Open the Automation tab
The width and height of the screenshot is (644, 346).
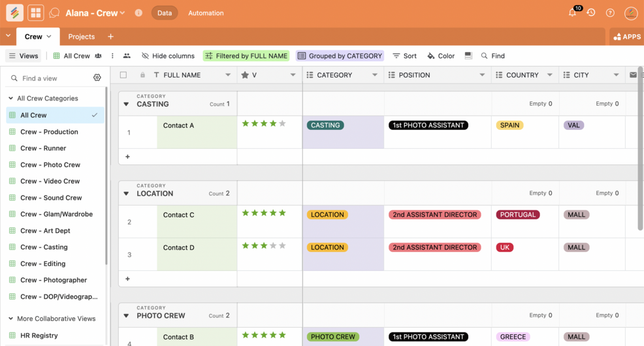click(206, 13)
